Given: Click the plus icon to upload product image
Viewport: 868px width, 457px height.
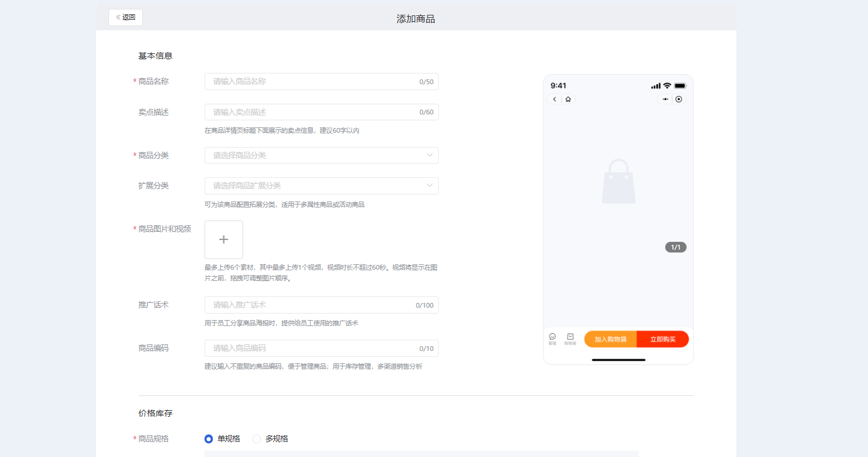Looking at the screenshot, I should click(224, 239).
